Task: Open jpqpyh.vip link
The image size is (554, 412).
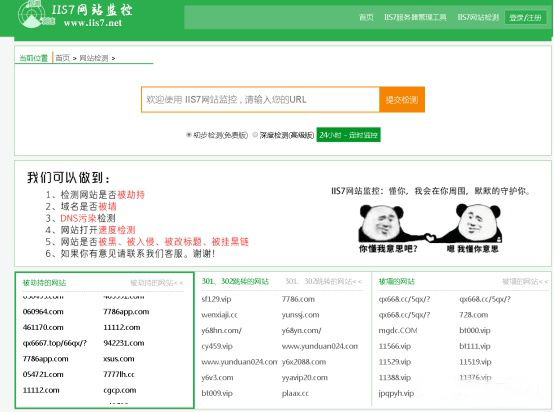Action: click(396, 393)
